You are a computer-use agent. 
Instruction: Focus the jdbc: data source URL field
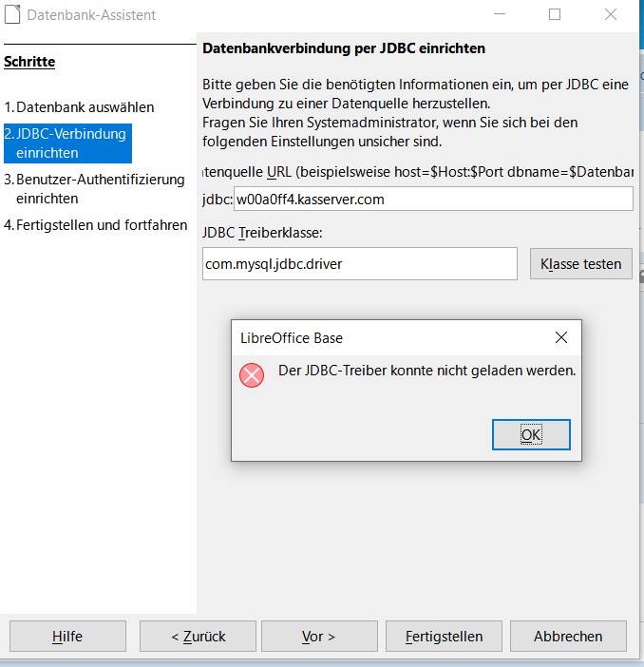pos(433,199)
